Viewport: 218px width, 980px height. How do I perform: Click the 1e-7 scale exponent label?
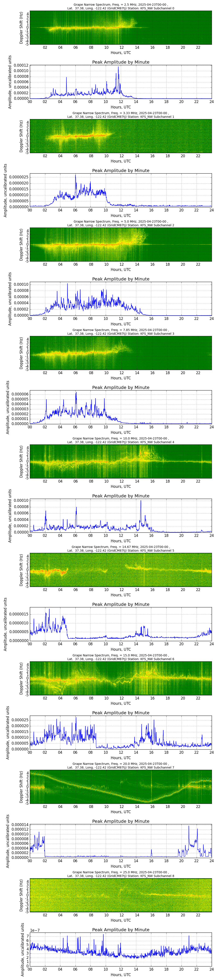click(x=35, y=930)
